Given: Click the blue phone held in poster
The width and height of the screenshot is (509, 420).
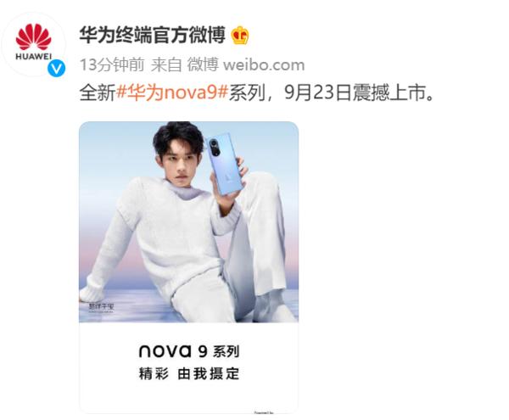Looking at the screenshot, I should click(x=225, y=164).
